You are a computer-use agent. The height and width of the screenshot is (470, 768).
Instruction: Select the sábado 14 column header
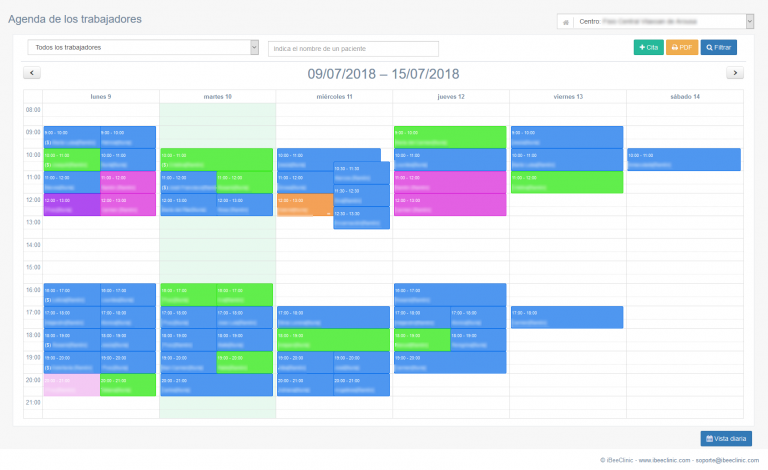685,96
